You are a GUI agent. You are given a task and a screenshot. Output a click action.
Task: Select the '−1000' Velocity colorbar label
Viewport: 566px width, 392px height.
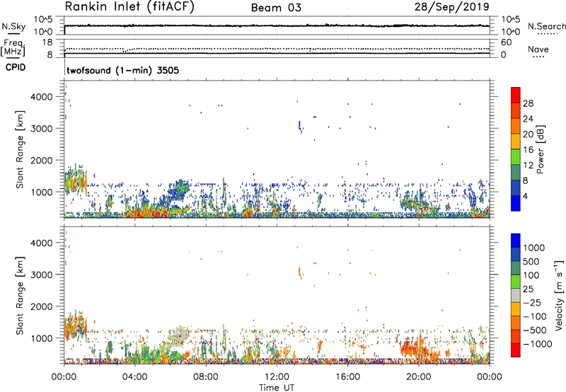pyautogui.click(x=536, y=344)
